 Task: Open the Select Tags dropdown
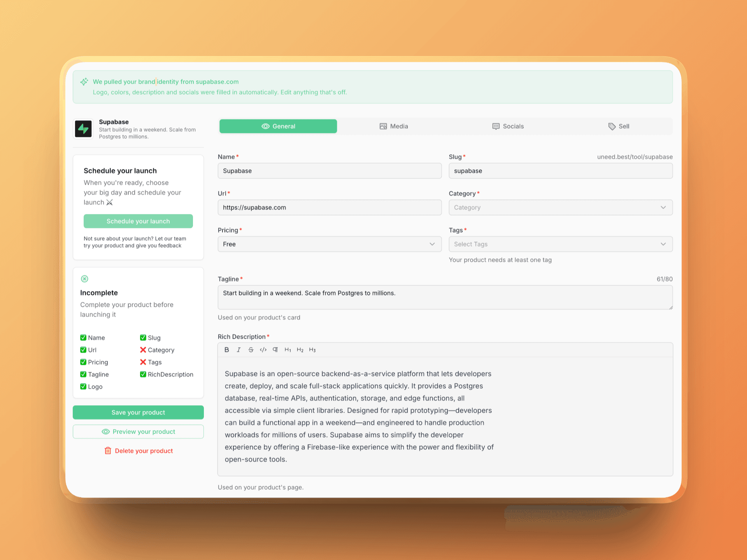click(x=560, y=244)
